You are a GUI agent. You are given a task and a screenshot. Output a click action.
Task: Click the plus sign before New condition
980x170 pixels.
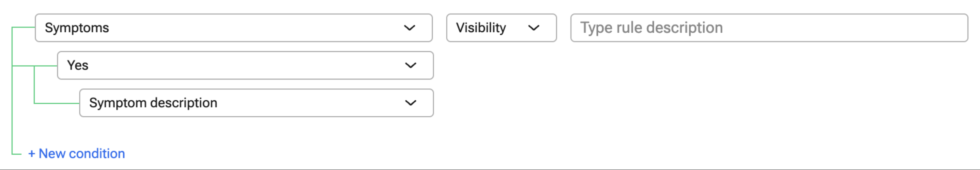coord(32,154)
